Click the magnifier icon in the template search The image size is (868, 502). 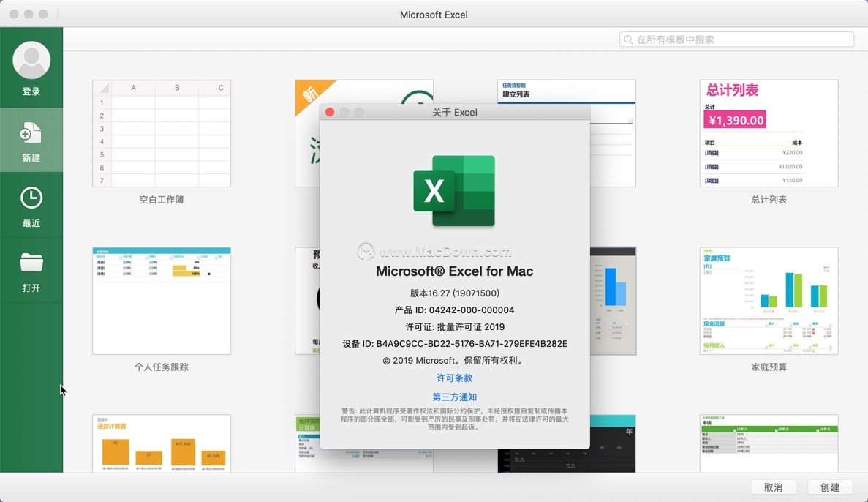point(628,40)
